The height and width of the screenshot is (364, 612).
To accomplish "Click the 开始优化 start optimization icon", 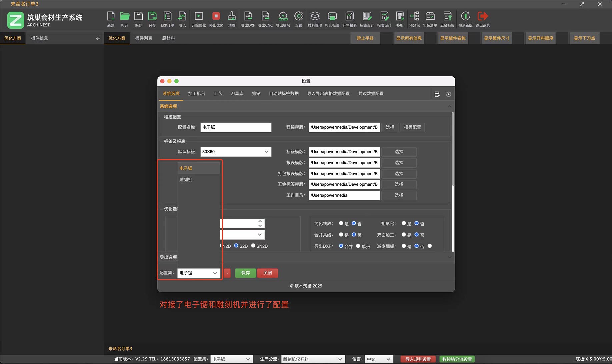I will click(x=199, y=19).
